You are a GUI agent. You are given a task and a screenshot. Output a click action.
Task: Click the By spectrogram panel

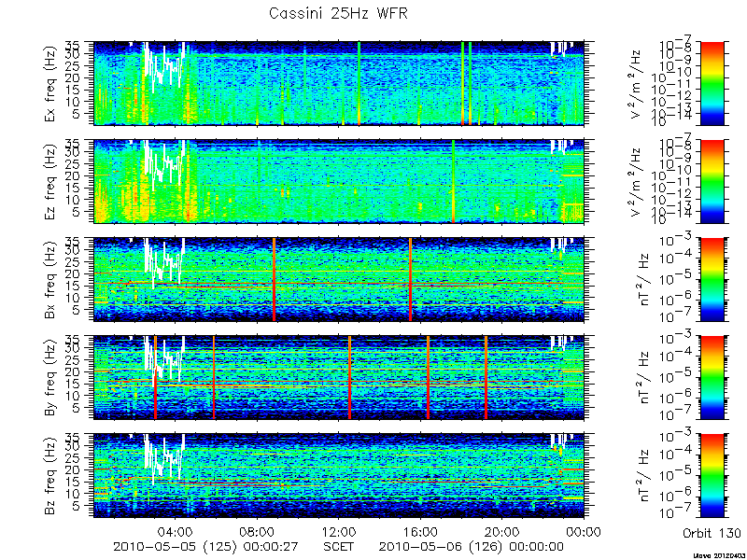pyautogui.click(x=339, y=378)
